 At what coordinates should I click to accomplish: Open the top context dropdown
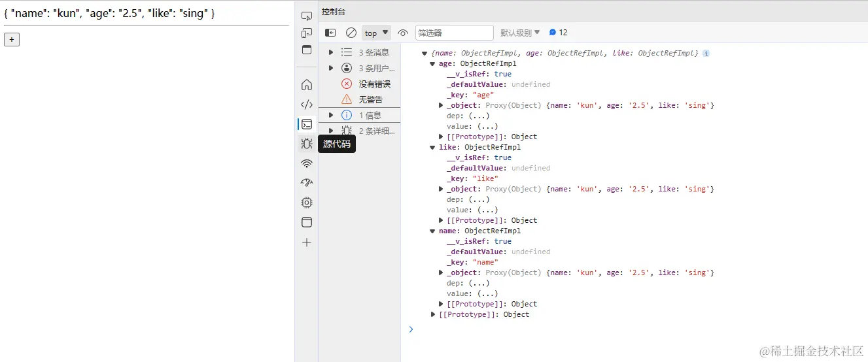click(376, 33)
